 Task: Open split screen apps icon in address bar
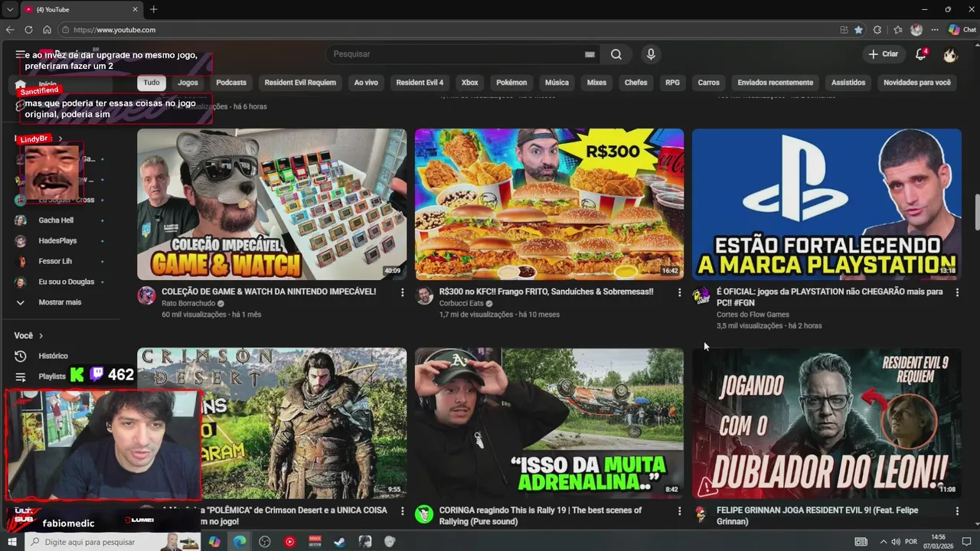tap(844, 30)
